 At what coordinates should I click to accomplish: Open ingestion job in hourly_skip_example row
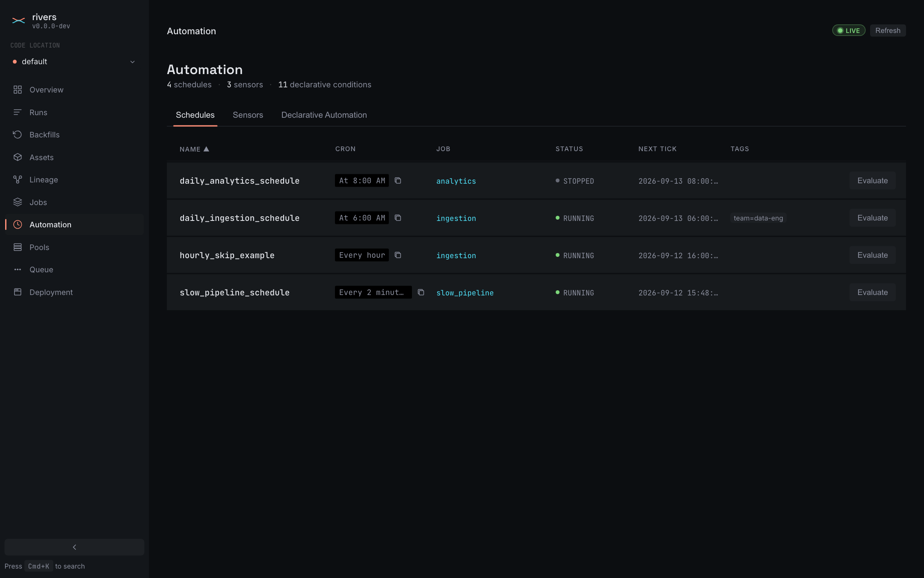point(456,256)
